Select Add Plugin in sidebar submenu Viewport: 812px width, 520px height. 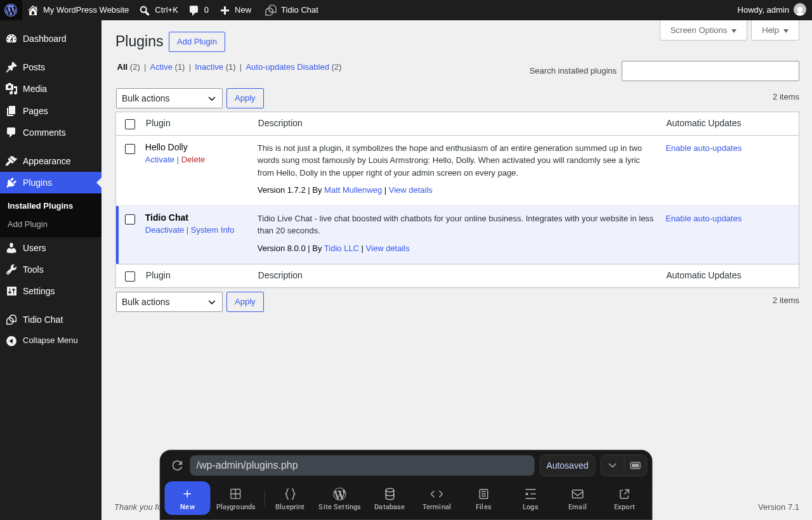click(x=27, y=224)
